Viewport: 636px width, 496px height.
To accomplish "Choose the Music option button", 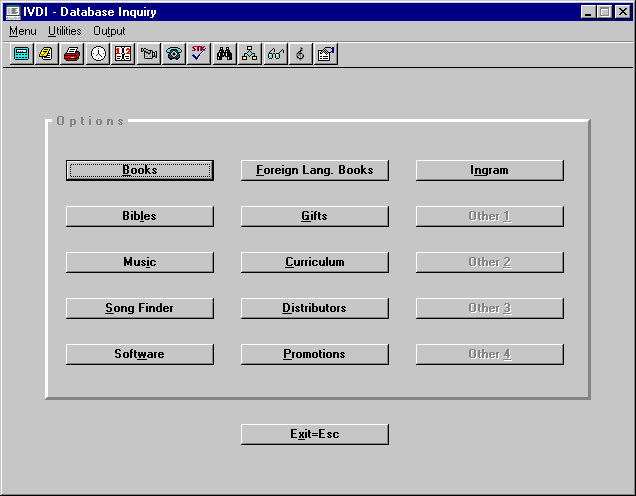I will (140, 262).
